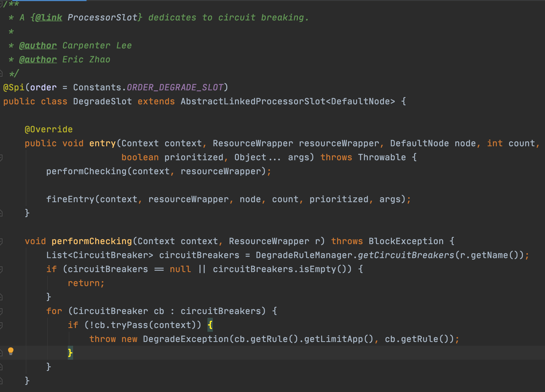Click the @Override annotation
Image resolution: width=545 pixels, height=392 pixels.
click(49, 130)
